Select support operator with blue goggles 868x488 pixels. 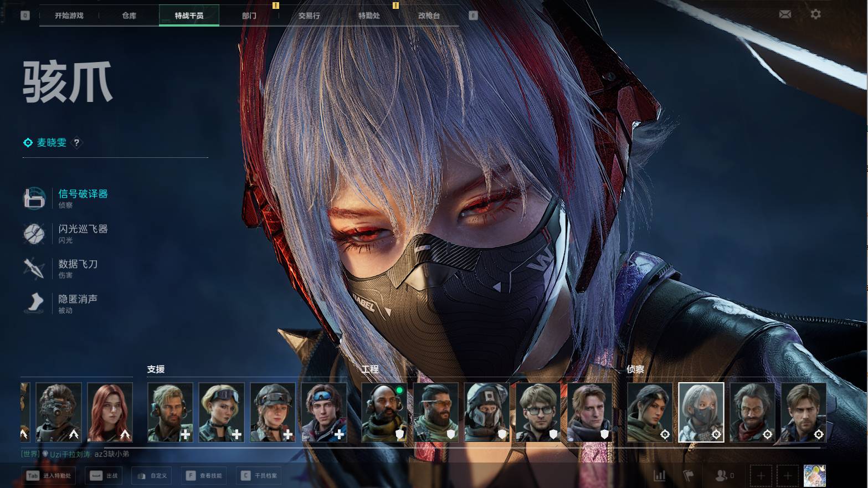(324, 413)
